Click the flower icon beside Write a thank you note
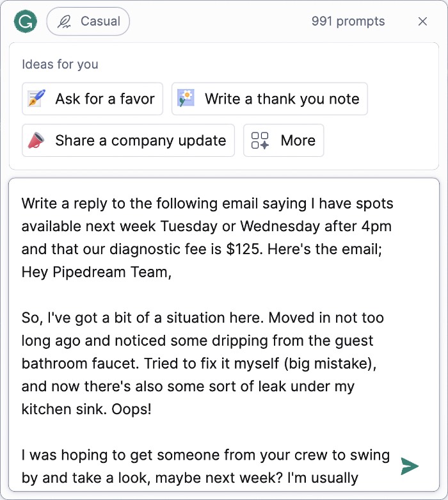Viewport: 448px width, 500px height. point(186,99)
